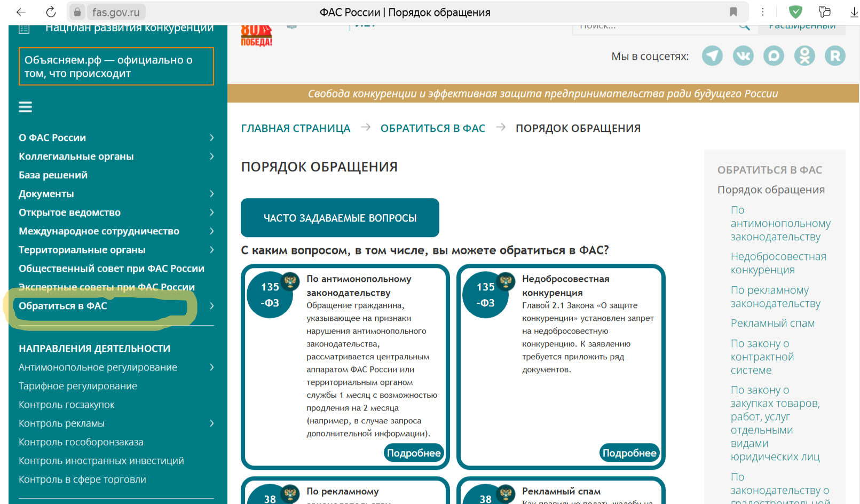Screen dimensions: 860x504
Task: Go back using browser back arrow
Action: (x=21, y=12)
